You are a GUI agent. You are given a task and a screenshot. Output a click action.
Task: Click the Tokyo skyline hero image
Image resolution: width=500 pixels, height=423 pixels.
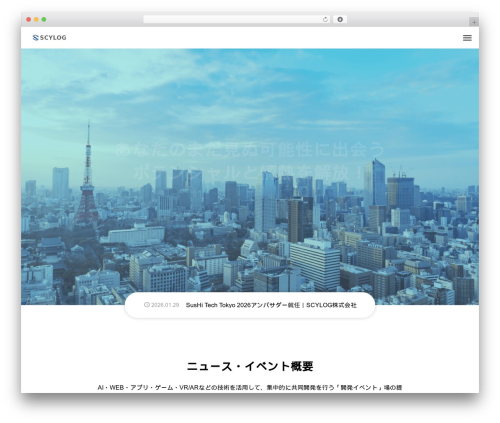point(250,177)
